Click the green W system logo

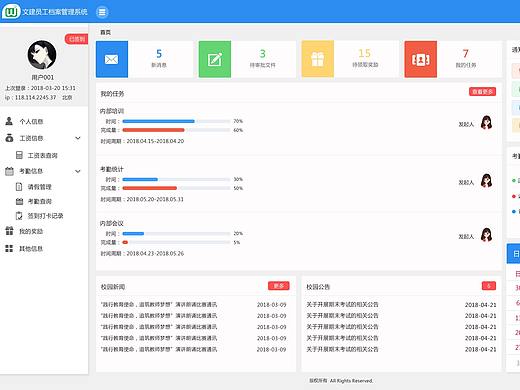pyautogui.click(x=11, y=12)
